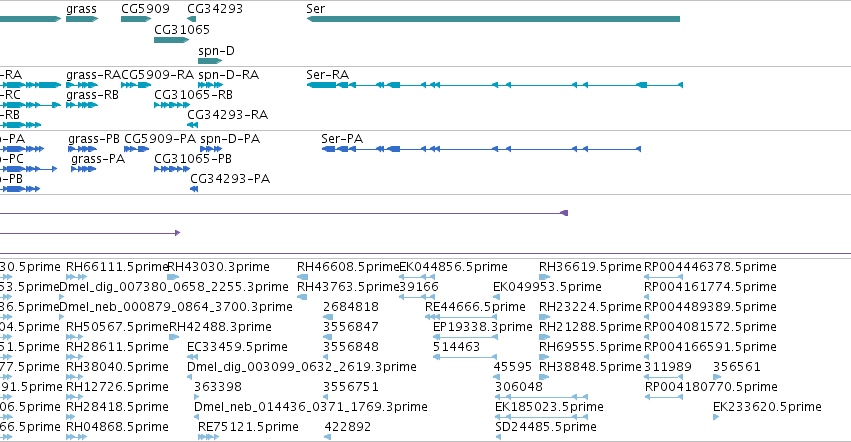Select the EP19338.3prime EST
The image size is (851, 442).
(x=465, y=337)
